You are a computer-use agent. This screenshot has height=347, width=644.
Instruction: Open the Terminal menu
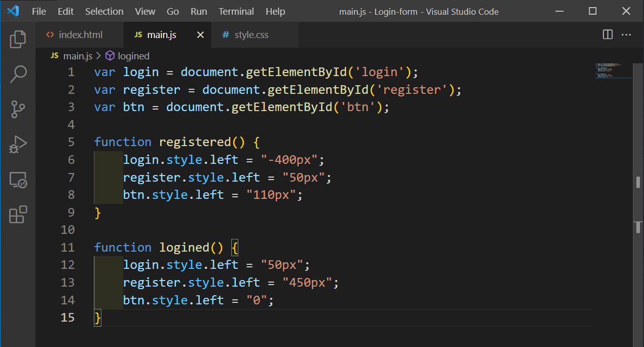(x=236, y=11)
